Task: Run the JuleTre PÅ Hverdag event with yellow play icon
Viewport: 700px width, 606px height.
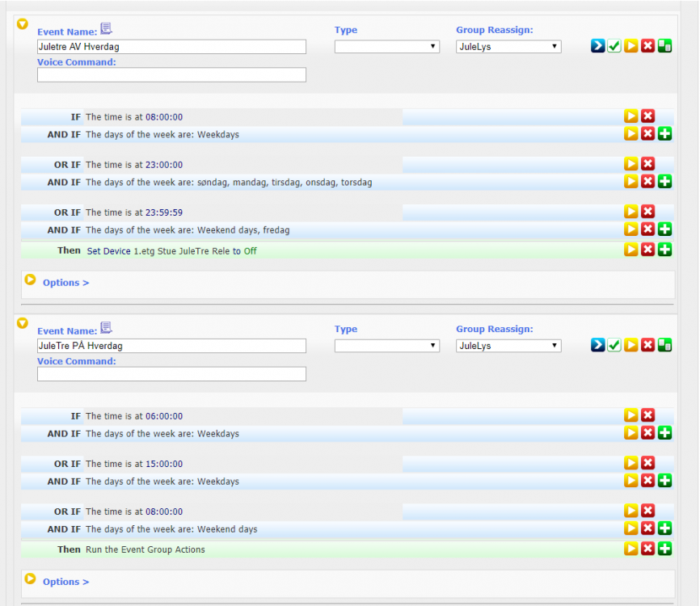Action: click(631, 345)
